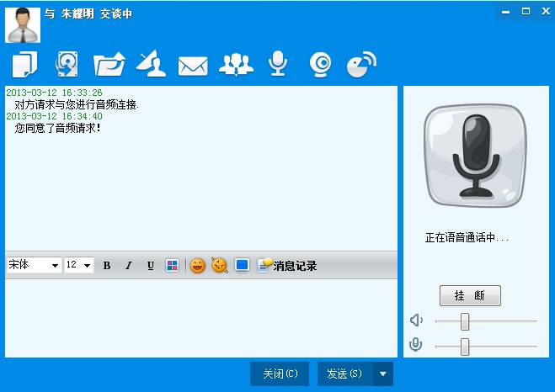
Task: Maximize the chat window
Action: (x=526, y=11)
